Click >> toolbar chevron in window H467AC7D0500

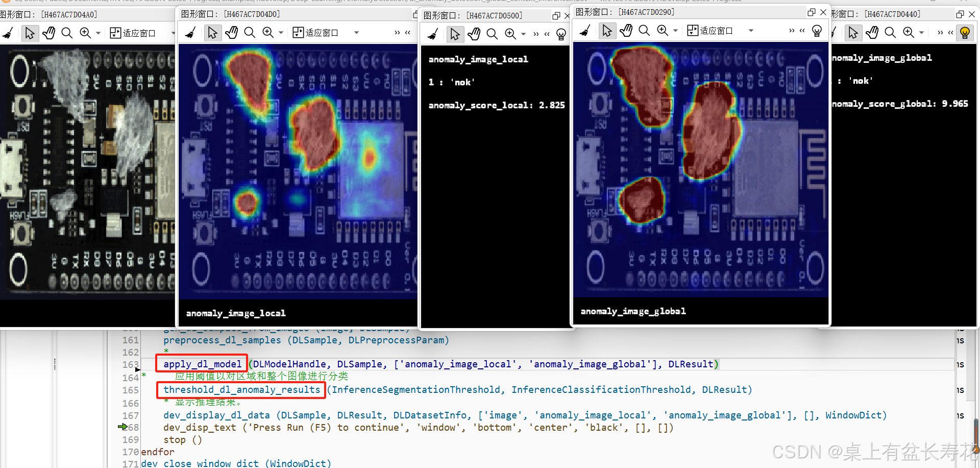click(x=536, y=34)
